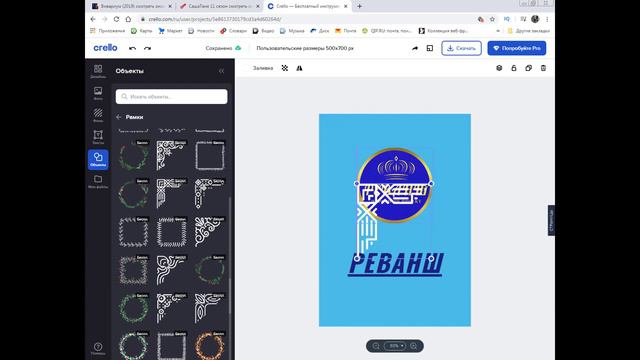
Task: Open the Новости bookmark
Action: click(201, 31)
